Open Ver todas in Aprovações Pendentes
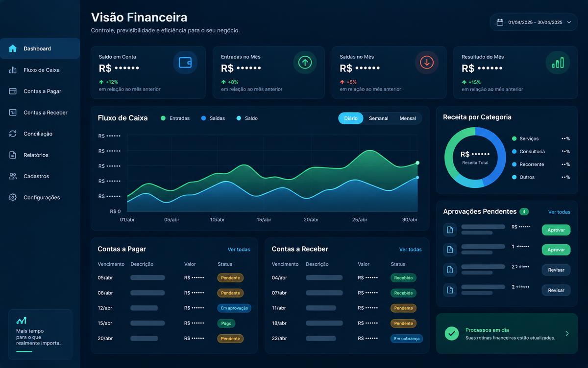The height and width of the screenshot is (368, 588). coord(559,212)
